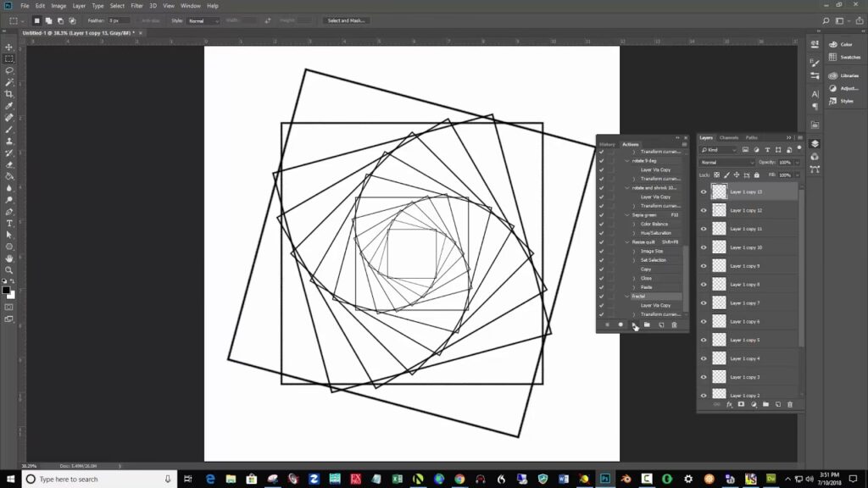Select the Zoom tool magnifier

tap(9, 270)
